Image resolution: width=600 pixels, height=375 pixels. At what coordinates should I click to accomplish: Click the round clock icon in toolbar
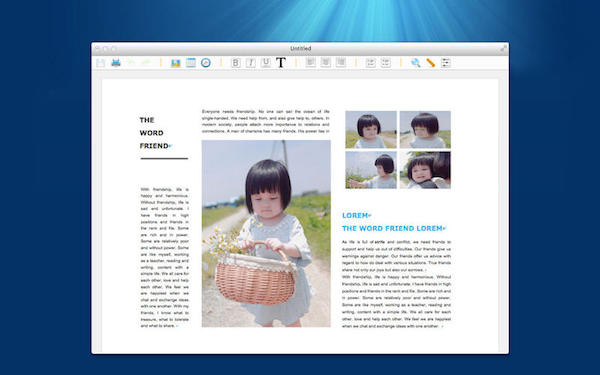206,63
